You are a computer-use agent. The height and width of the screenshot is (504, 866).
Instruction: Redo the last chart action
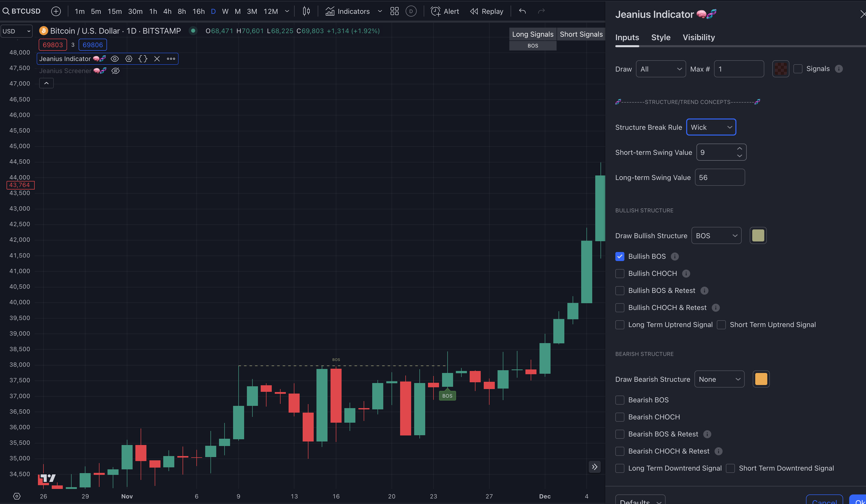(x=541, y=11)
